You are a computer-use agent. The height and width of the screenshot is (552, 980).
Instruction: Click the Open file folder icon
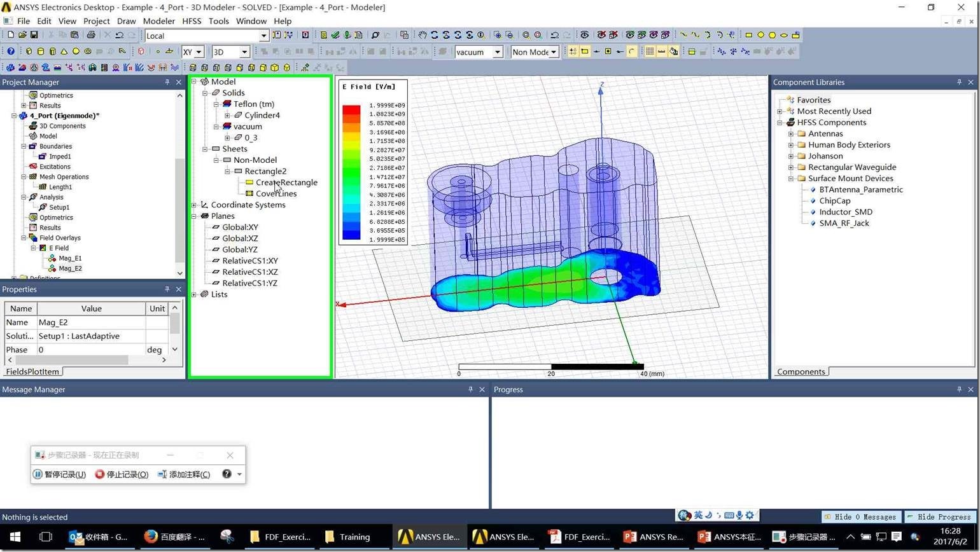pos(22,35)
